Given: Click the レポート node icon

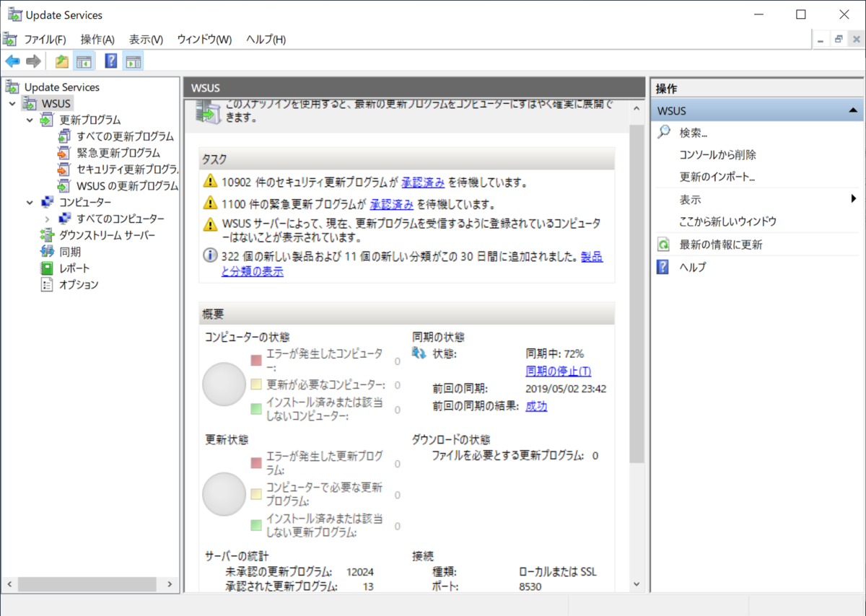Looking at the screenshot, I should click(48, 268).
